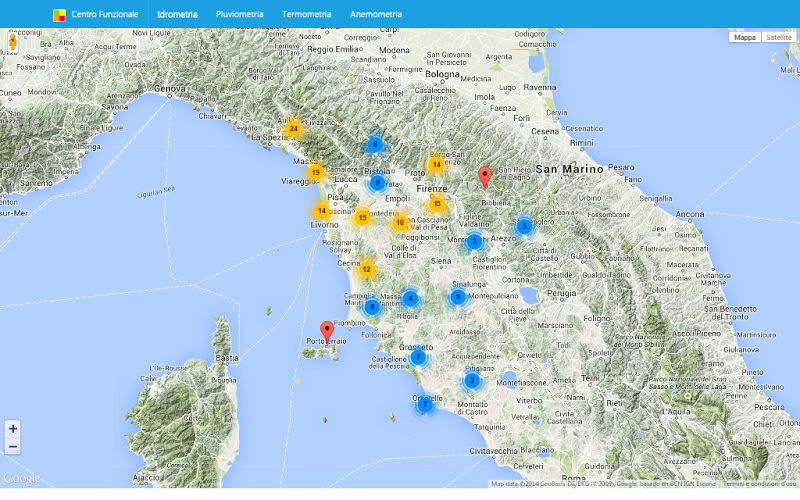Switch map view to Satellite

point(779,37)
